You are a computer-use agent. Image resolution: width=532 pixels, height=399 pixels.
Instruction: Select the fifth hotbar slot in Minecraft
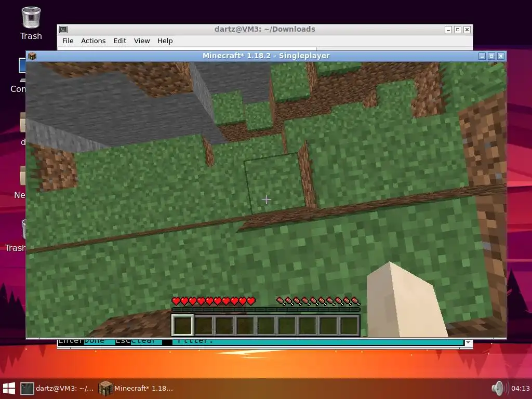[x=267, y=325]
